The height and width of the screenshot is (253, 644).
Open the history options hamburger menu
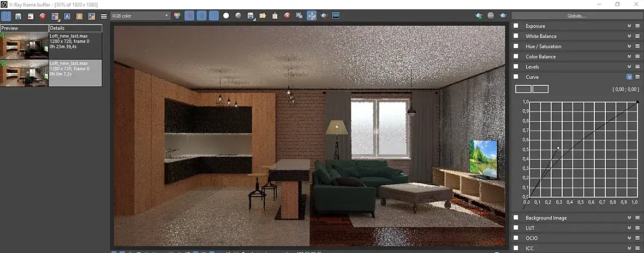(x=104, y=16)
